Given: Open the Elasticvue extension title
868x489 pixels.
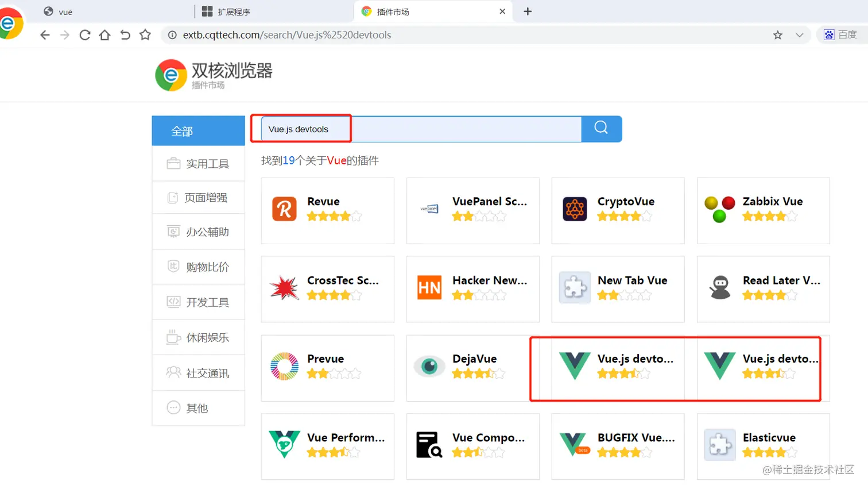Looking at the screenshot, I should (769, 438).
